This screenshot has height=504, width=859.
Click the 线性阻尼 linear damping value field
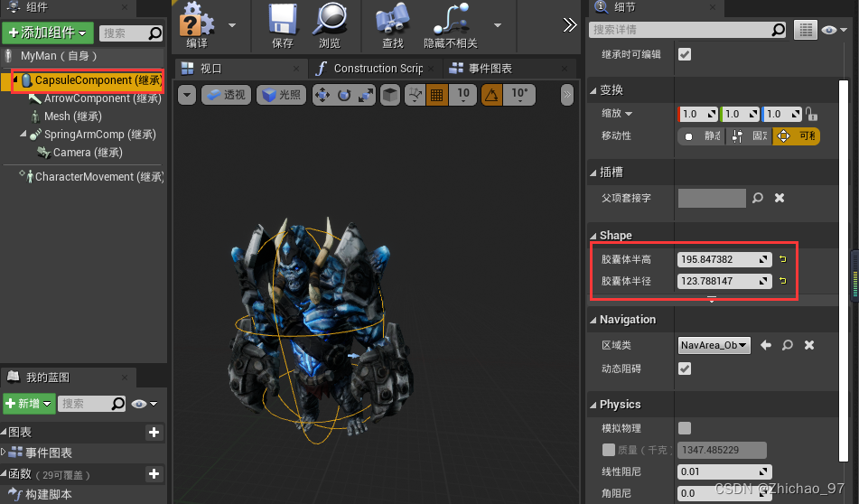(x=724, y=471)
